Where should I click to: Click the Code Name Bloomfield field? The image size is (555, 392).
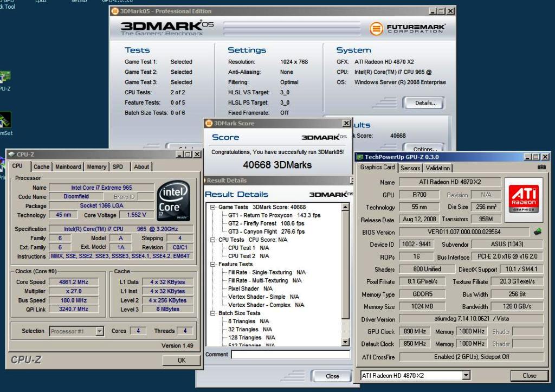coord(76,196)
